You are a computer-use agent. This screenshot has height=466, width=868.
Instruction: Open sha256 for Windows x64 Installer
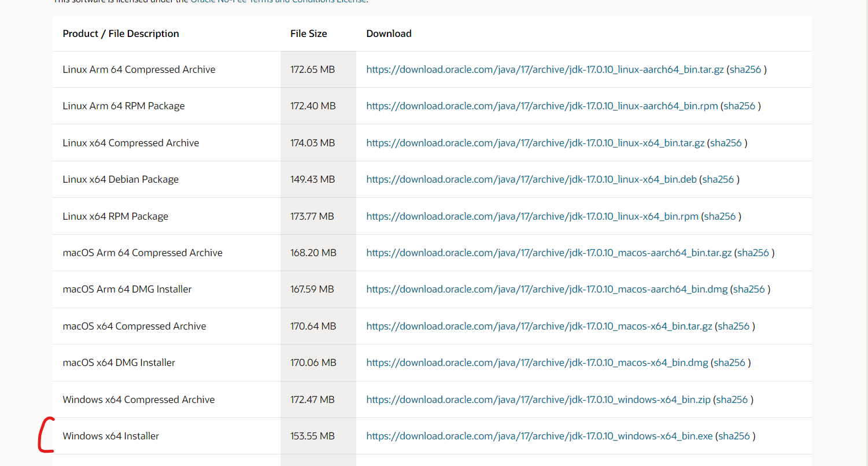(734, 436)
